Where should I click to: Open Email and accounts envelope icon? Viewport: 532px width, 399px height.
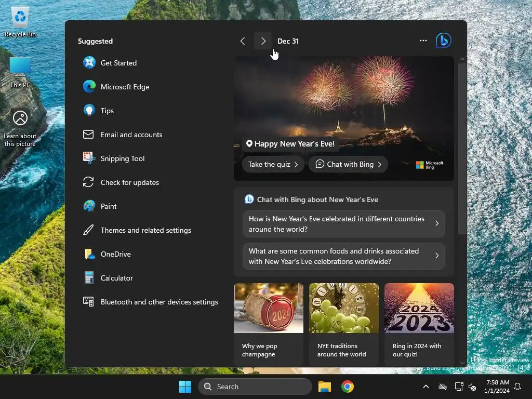[88, 135]
